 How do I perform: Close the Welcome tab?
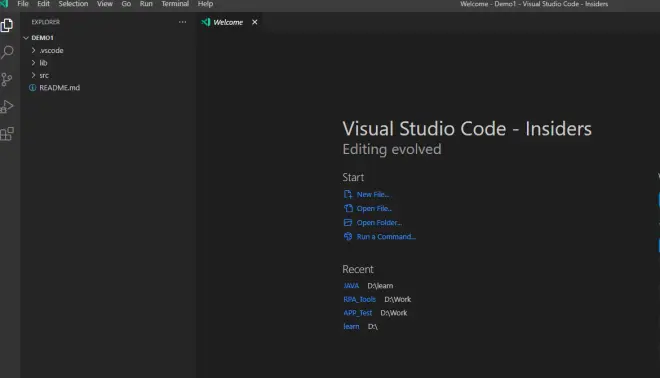click(x=255, y=22)
